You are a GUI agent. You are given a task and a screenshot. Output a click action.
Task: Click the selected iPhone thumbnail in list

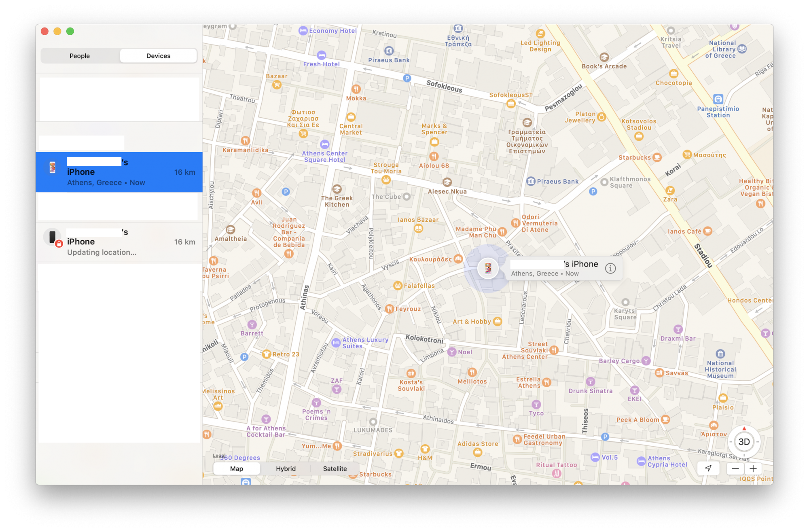52,167
